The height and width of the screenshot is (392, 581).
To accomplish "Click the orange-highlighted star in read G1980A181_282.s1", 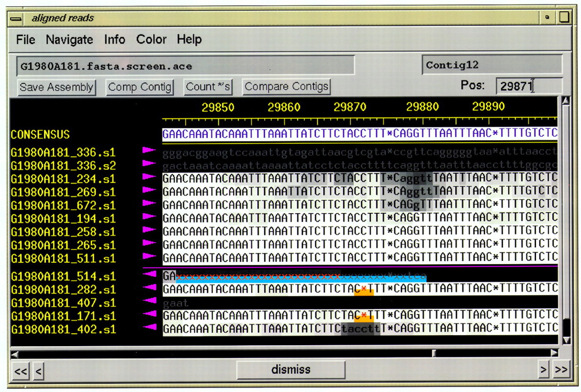I will click(364, 289).
